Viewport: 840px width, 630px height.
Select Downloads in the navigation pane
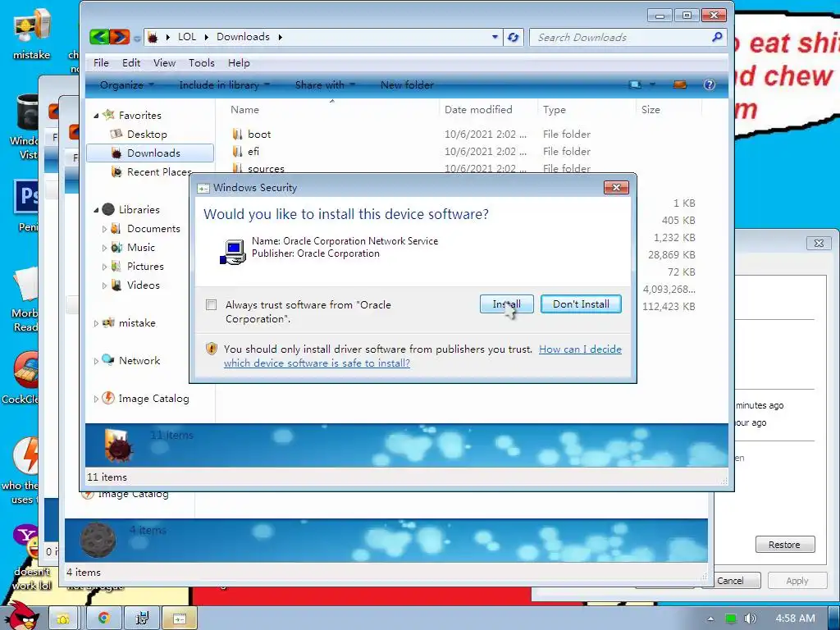(x=150, y=153)
